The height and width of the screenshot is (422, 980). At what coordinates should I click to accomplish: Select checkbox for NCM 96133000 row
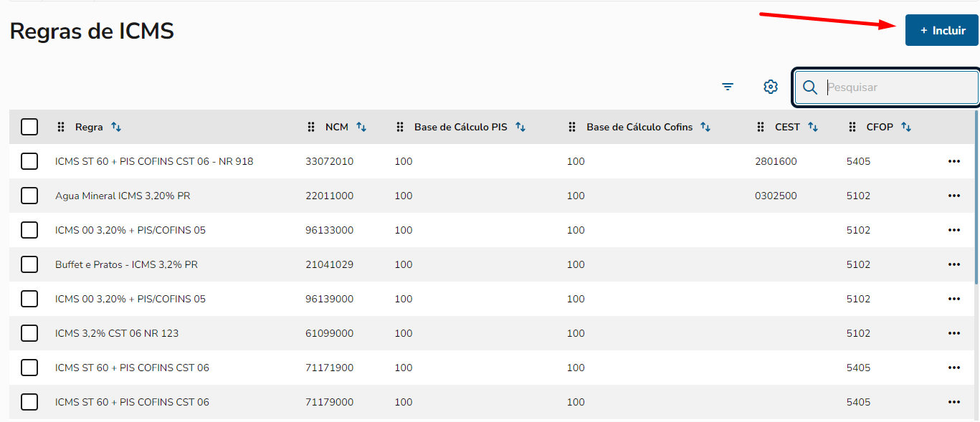(x=29, y=230)
